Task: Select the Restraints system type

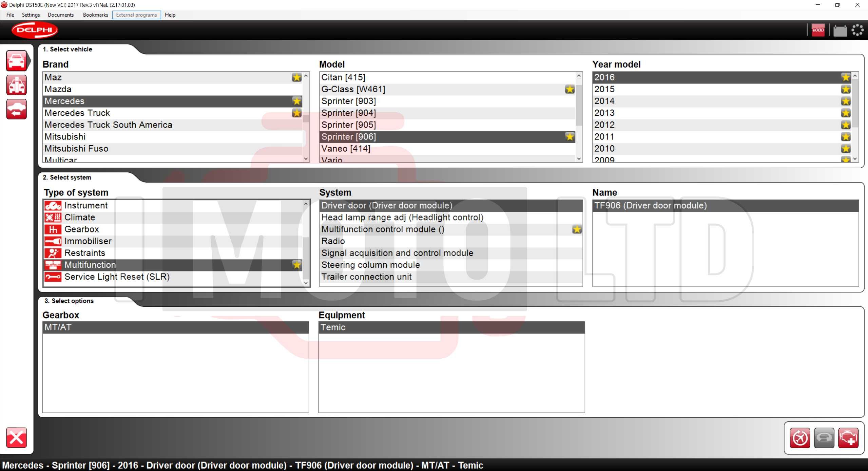Action: coord(173,253)
